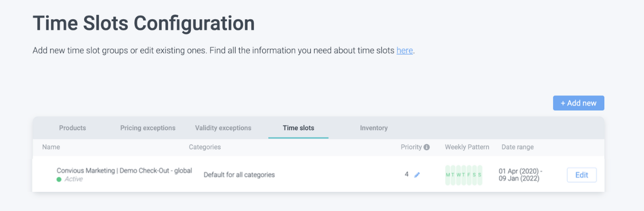Click the priority info icon

pos(427,147)
